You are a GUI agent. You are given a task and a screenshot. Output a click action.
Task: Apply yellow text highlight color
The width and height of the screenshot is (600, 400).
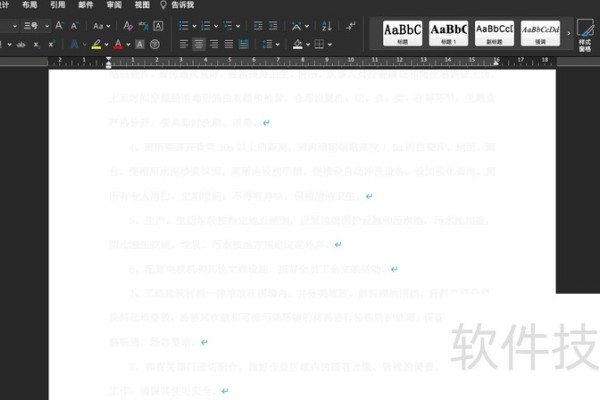(96, 45)
